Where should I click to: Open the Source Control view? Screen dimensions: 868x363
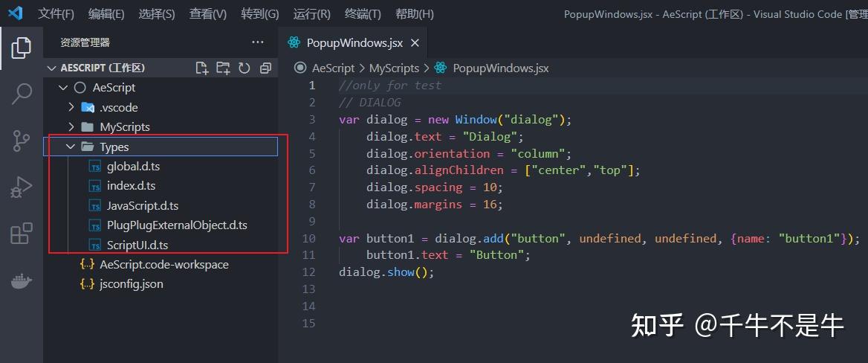(21, 141)
